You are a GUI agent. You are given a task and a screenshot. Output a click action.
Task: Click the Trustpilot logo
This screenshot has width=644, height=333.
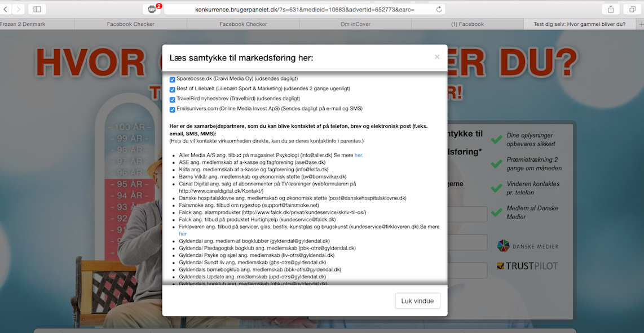[x=527, y=266]
